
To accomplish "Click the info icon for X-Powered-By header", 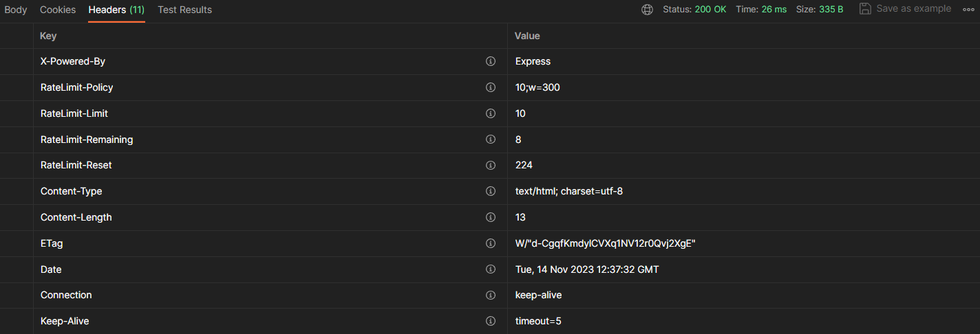I will (x=491, y=61).
